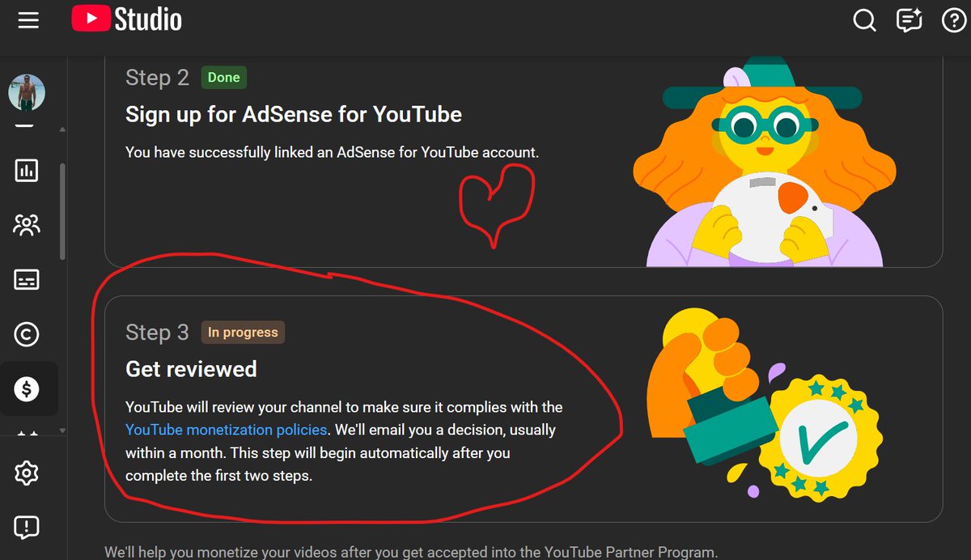Open Analytics from the bar chart sidebar icon
This screenshot has height=560, width=971.
(x=27, y=170)
